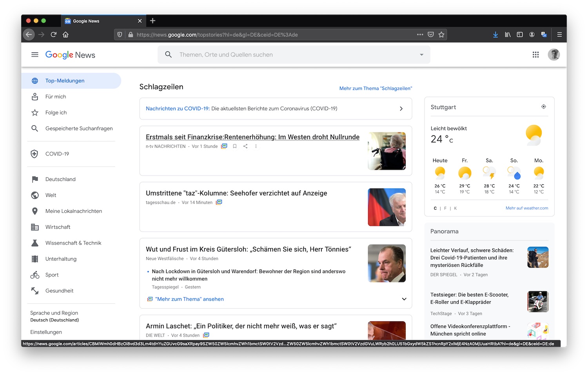
Task: Open the COVID-19 news banner arrow
Action: [401, 109]
